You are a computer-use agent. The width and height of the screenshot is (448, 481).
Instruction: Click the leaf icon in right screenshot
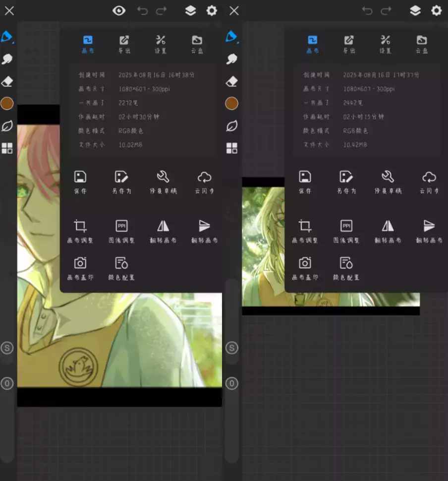[232, 126]
